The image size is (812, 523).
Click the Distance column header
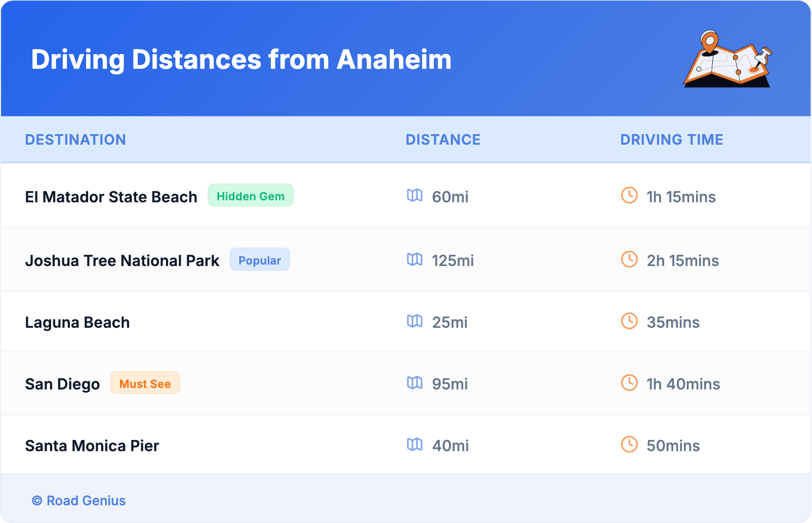click(x=443, y=140)
